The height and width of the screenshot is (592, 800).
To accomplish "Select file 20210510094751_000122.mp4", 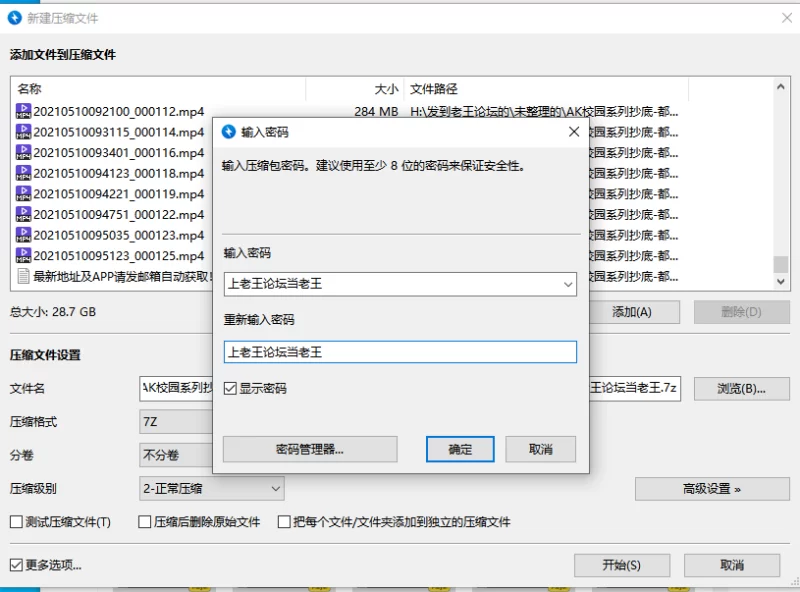I will [118, 214].
